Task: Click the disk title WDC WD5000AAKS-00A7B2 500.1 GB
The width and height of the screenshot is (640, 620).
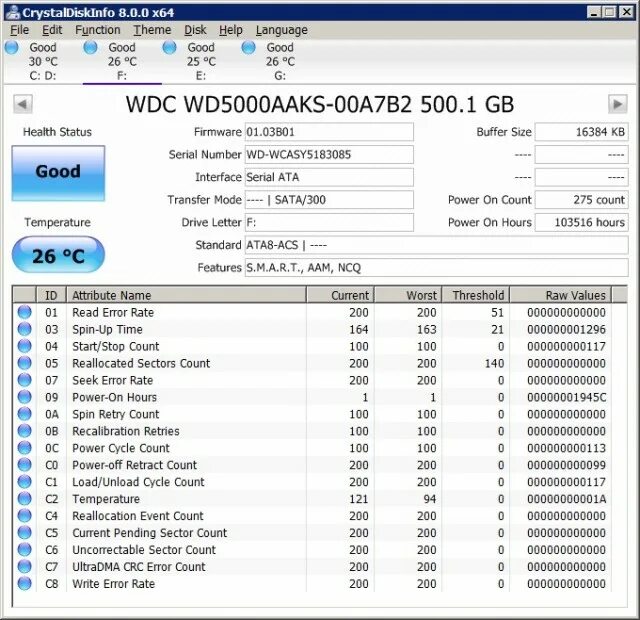Action: pyautogui.click(x=320, y=104)
